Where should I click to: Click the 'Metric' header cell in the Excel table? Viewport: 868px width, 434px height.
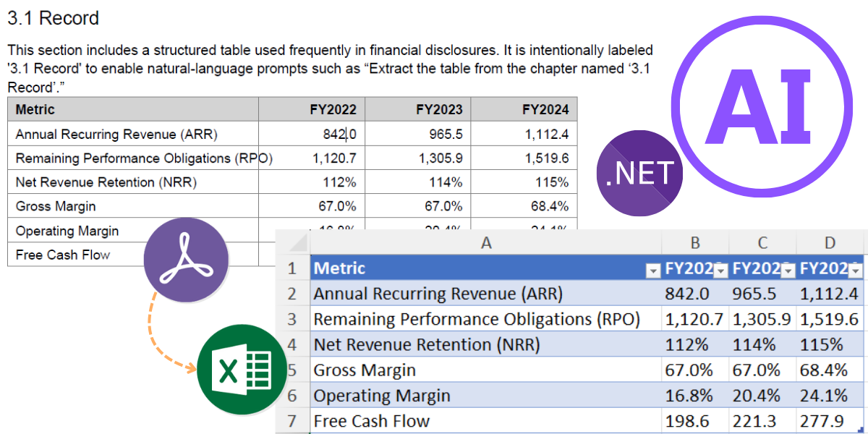[485, 268]
